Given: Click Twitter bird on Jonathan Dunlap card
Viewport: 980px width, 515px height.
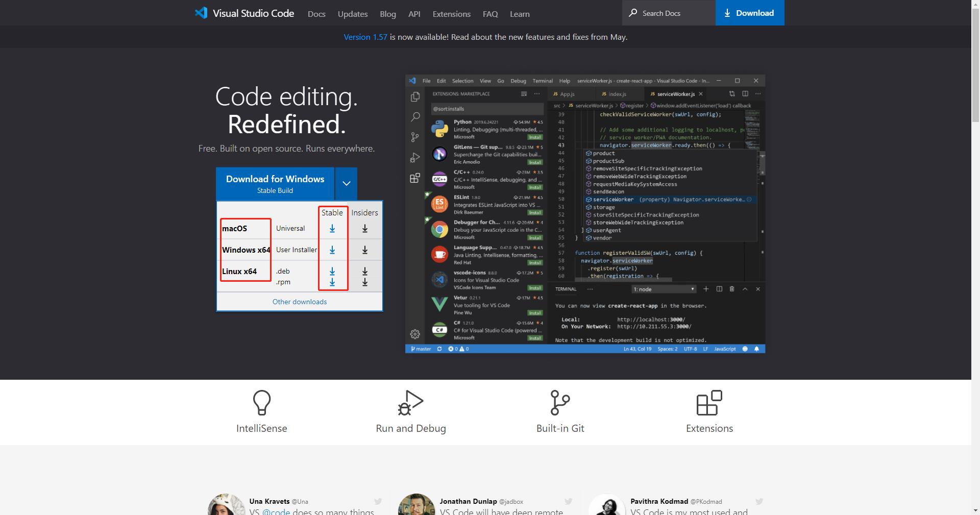Looking at the screenshot, I should (569, 501).
